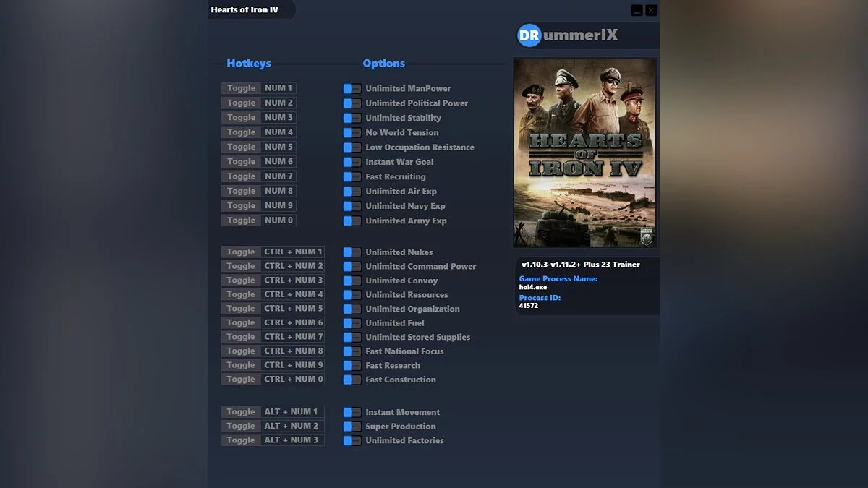Turn on Fast Construction switch

click(352, 380)
